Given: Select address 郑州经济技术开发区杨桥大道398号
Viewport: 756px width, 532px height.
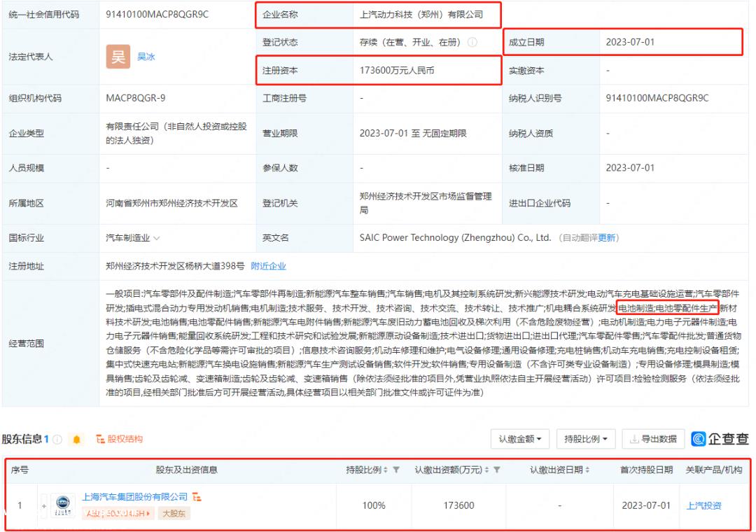Looking at the screenshot, I should click(175, 266).
